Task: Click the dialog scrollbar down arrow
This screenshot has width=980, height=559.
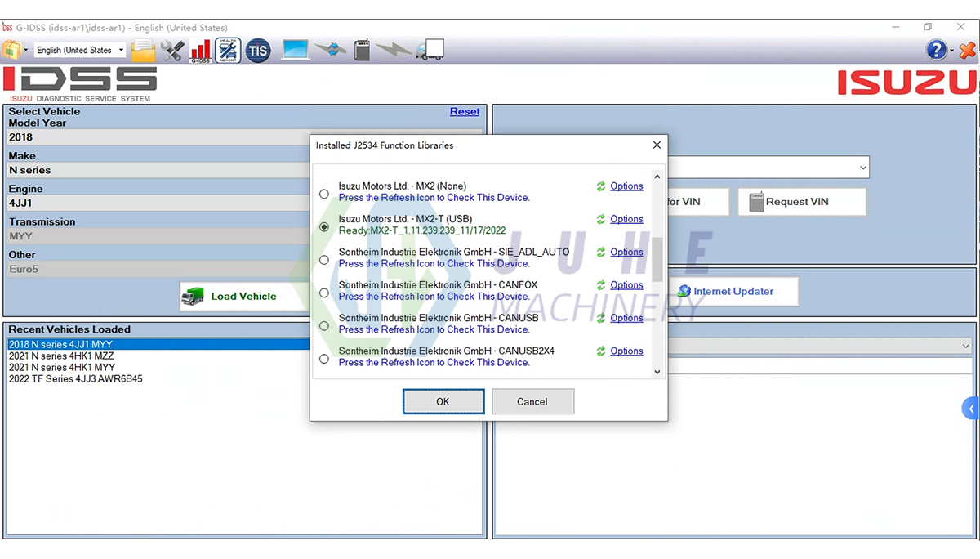Action: click(657, 372)
